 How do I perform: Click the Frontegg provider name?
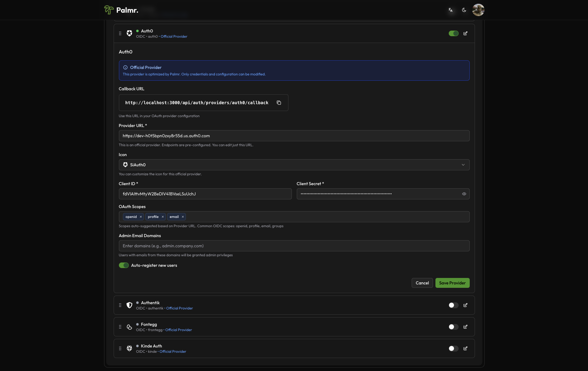pyautogui.click(x=149, y=324)
